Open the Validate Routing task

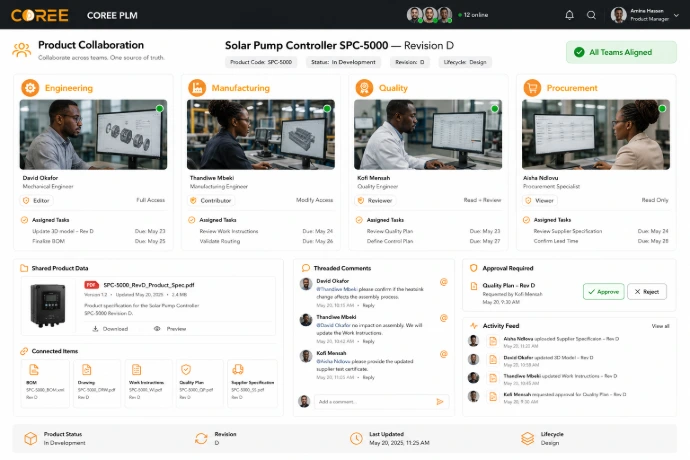click(266, 241)
